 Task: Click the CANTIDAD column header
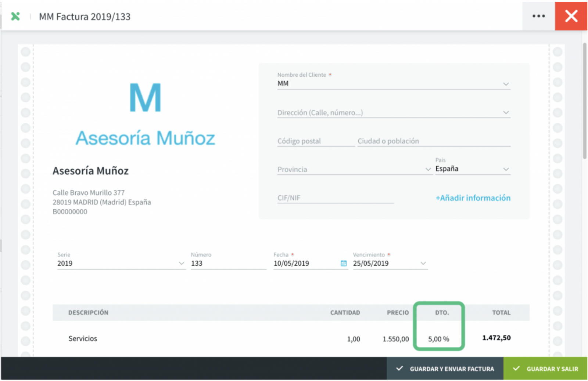(345, 312)
